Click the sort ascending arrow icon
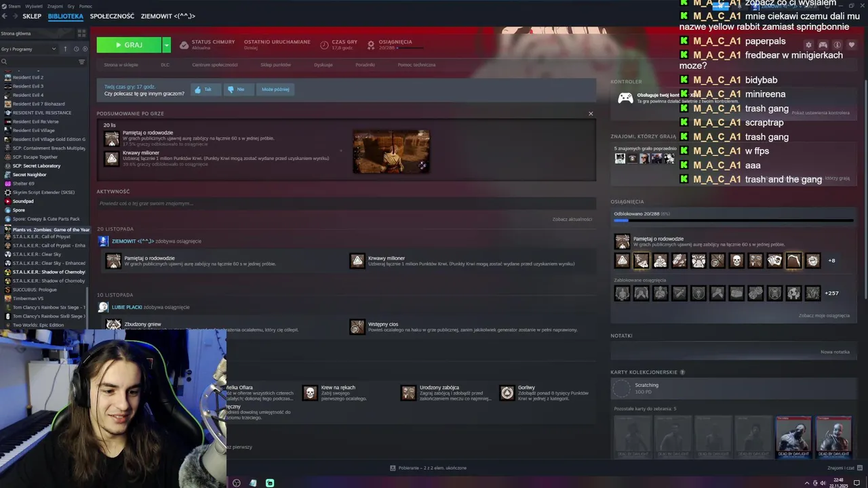This screenshot has width=868, height=488. click(x=66, y=49)
